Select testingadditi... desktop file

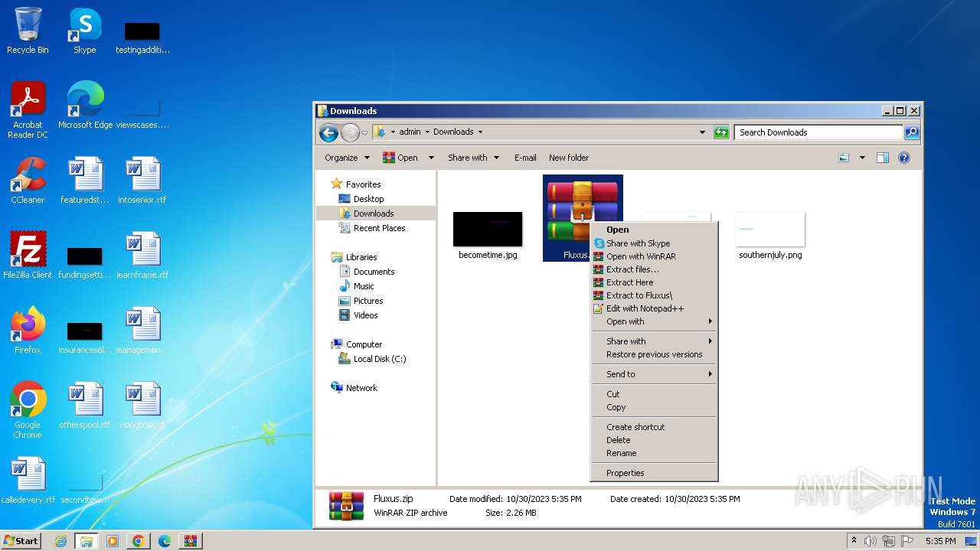click(x=142, y=37)
